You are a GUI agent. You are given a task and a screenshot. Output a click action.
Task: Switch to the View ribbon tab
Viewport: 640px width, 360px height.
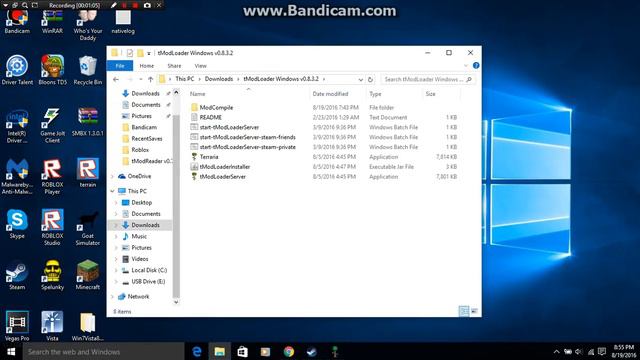(x=200, y=66)
